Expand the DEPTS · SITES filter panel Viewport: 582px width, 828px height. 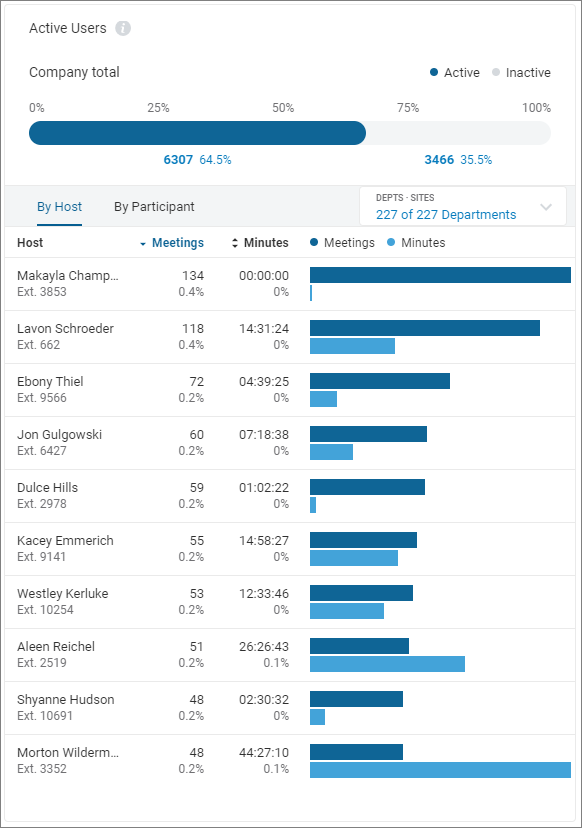tap(462, 206)
